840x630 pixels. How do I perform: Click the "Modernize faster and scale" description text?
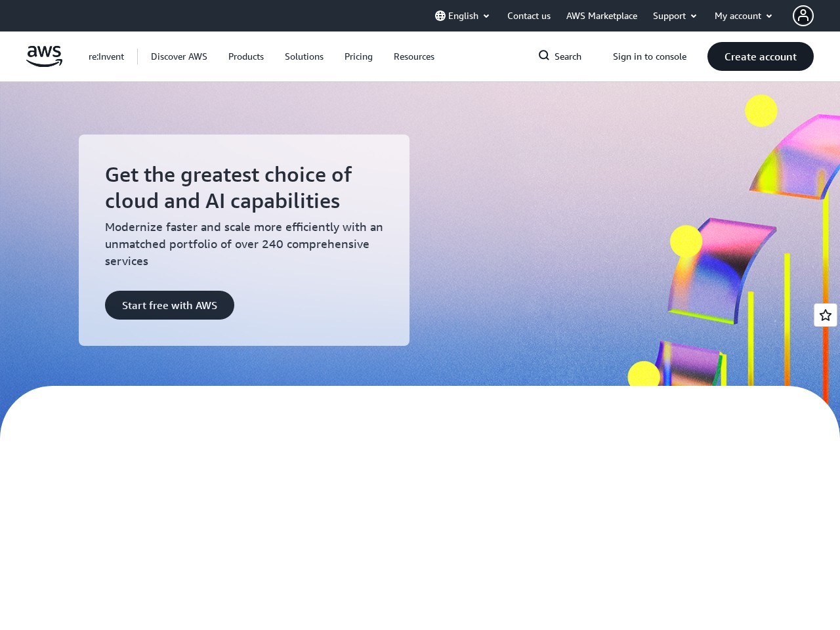[244, 244]
